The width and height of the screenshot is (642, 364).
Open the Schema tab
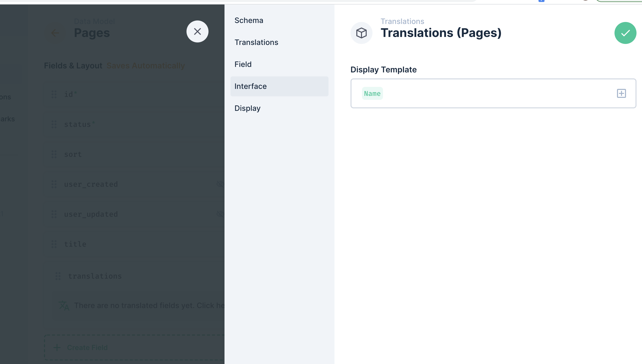(279, 20)
